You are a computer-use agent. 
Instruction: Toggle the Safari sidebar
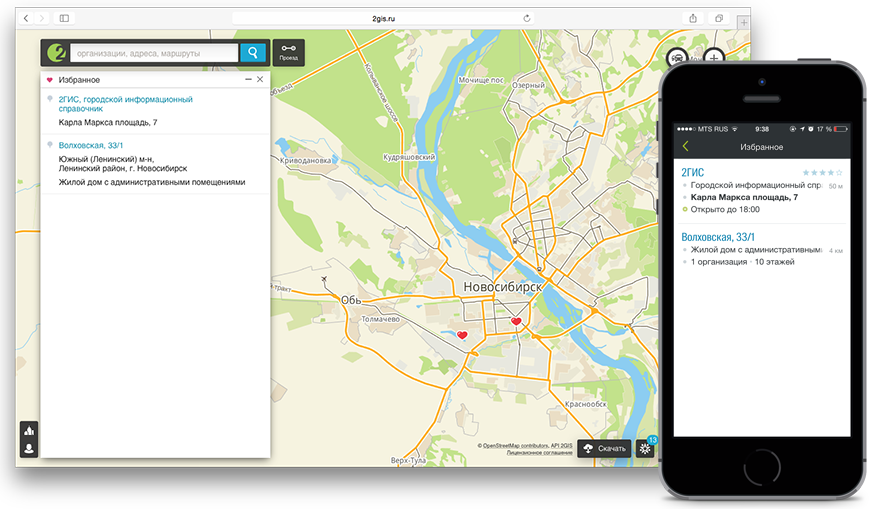pyautogui.click(x=64, y=18)
